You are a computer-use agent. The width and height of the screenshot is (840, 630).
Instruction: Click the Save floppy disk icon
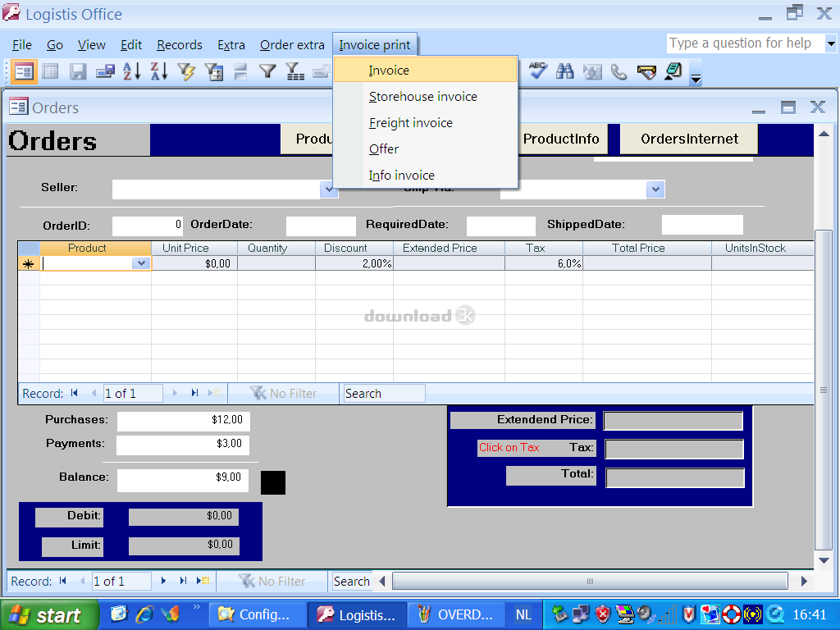78,72
